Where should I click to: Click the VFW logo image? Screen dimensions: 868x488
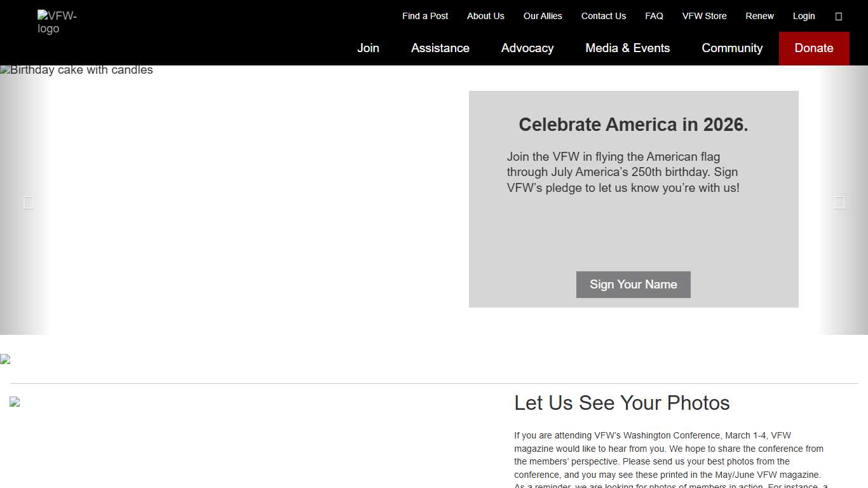click(57, 22)
